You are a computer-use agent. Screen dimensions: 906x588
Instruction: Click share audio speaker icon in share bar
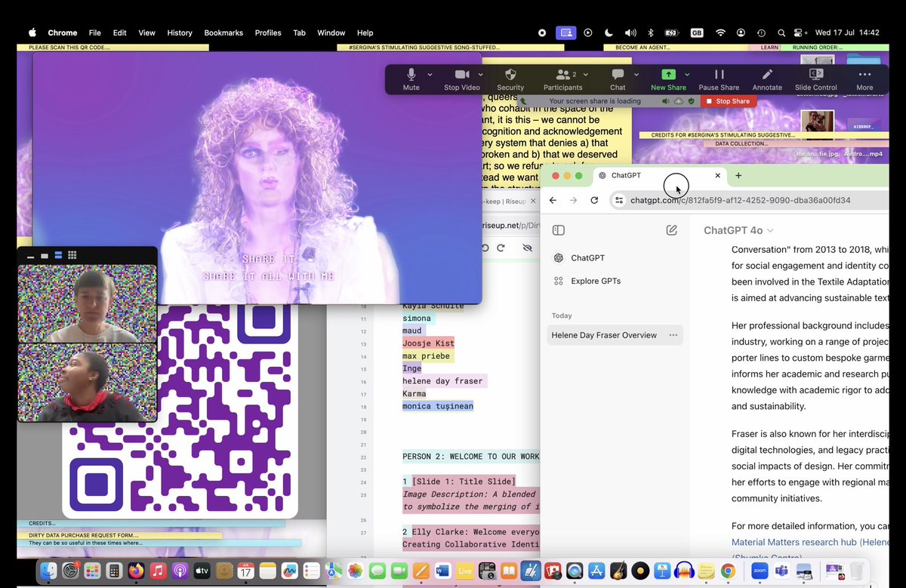[x=665, y=101]
